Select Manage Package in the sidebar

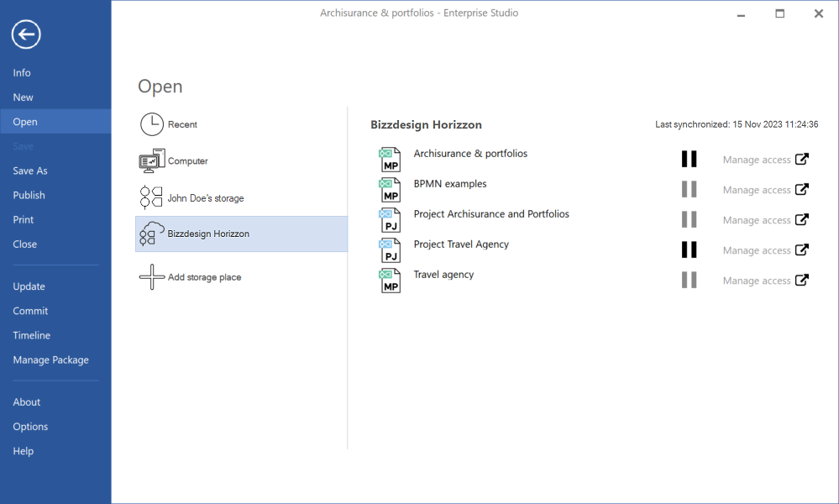[50, 360]
